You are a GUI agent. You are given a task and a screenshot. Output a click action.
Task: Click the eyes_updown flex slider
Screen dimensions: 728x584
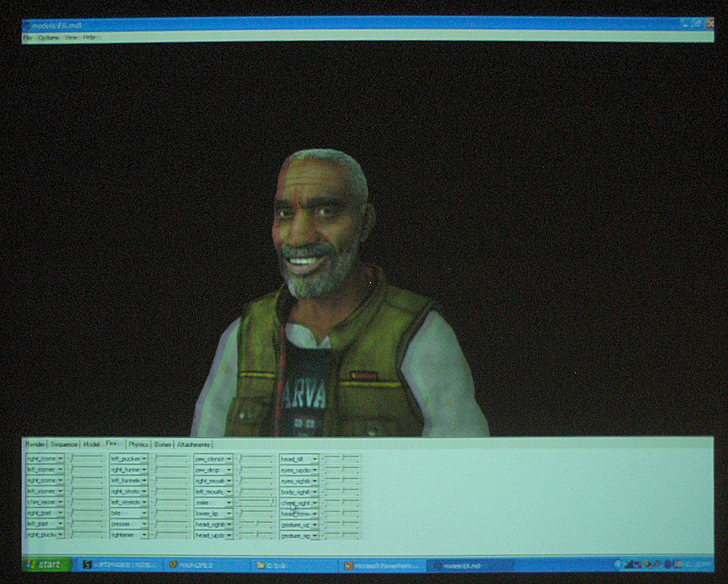point(341,470)
